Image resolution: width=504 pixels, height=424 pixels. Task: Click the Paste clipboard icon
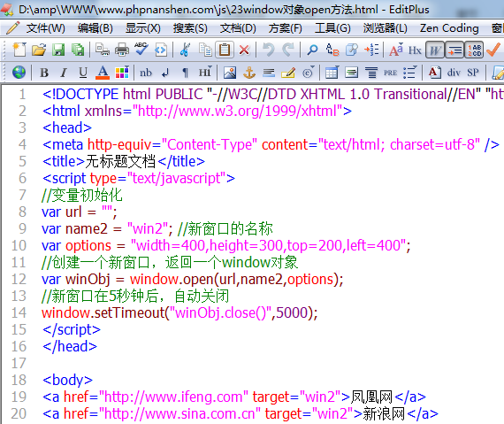225,50
